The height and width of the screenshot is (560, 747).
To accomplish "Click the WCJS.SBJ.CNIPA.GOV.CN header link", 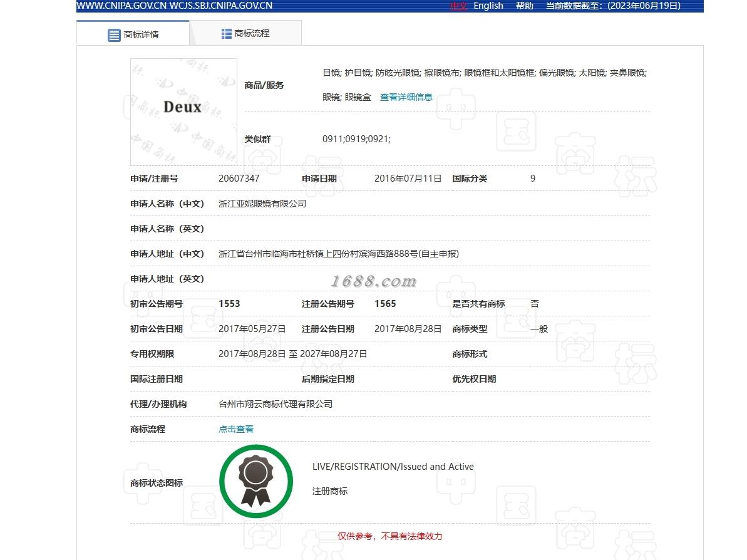I will tap(221, 6).
